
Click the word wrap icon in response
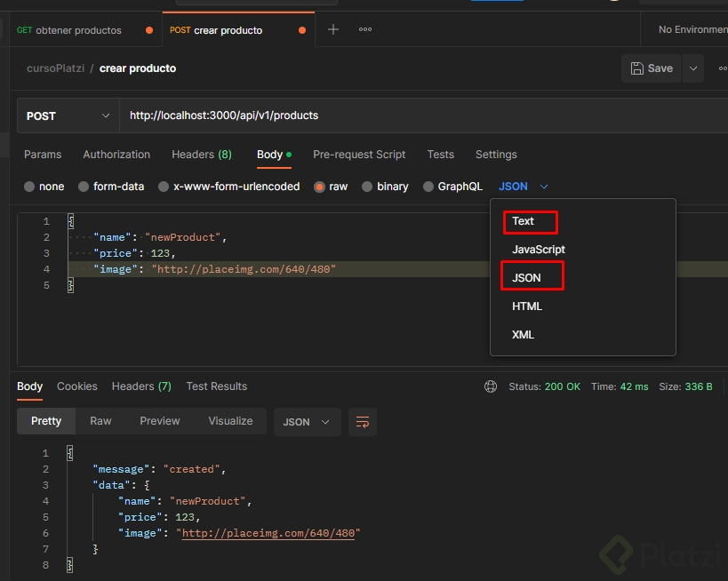(x=363, y=422)
